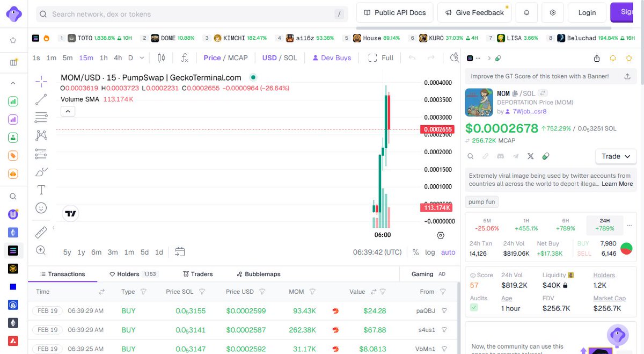This screenshot has width=644, height=354.
Task: Click the magnet/zoom-in chart tool
Action: [41, 250]
